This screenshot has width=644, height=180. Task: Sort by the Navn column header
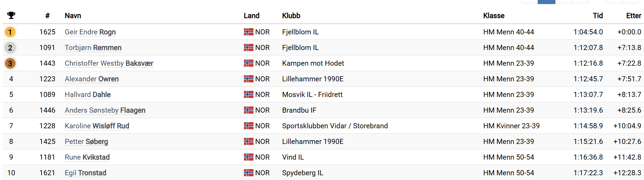73,16
